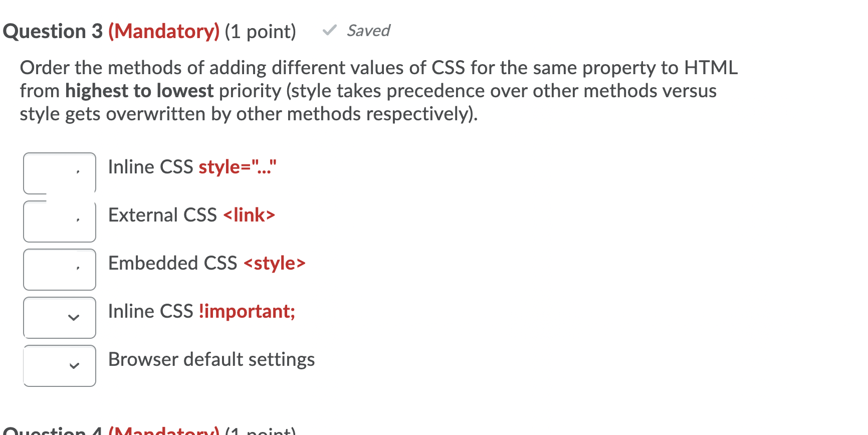Viewport: 868px width, 435px height.
Task: Click the chevron in the Inline CSS !important; box
Action: click(x=74, y=317)
